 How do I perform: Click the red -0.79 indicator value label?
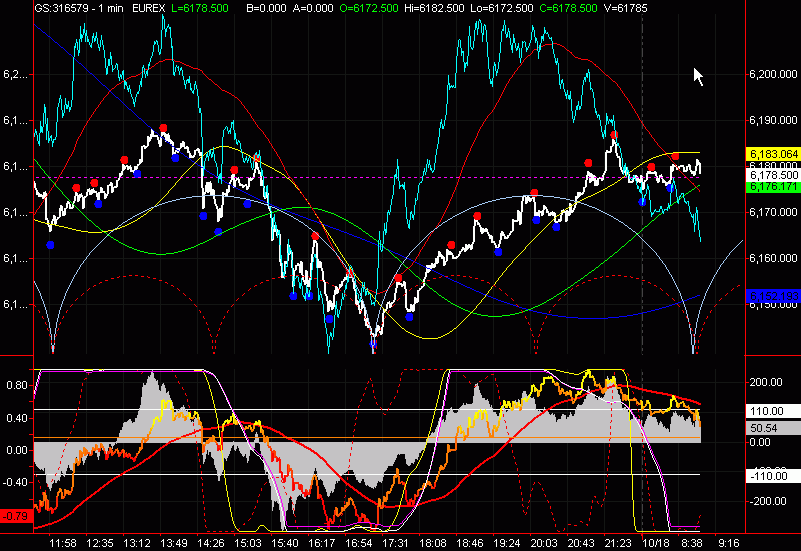(15, 516)
